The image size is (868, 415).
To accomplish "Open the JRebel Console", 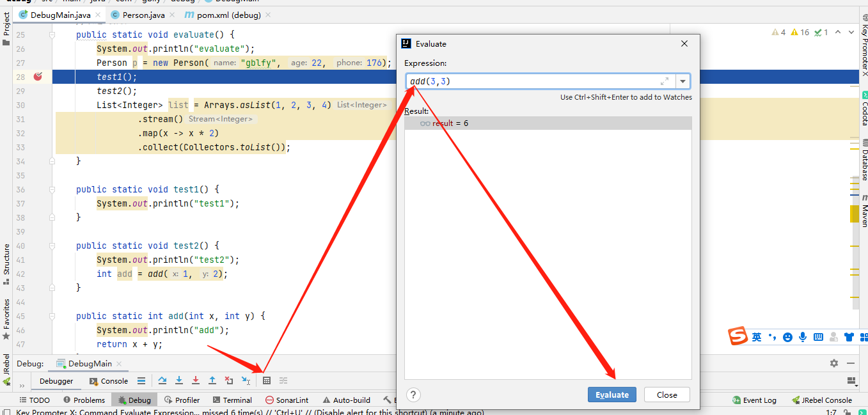I will pyautogui.click(x=821, y=400).
